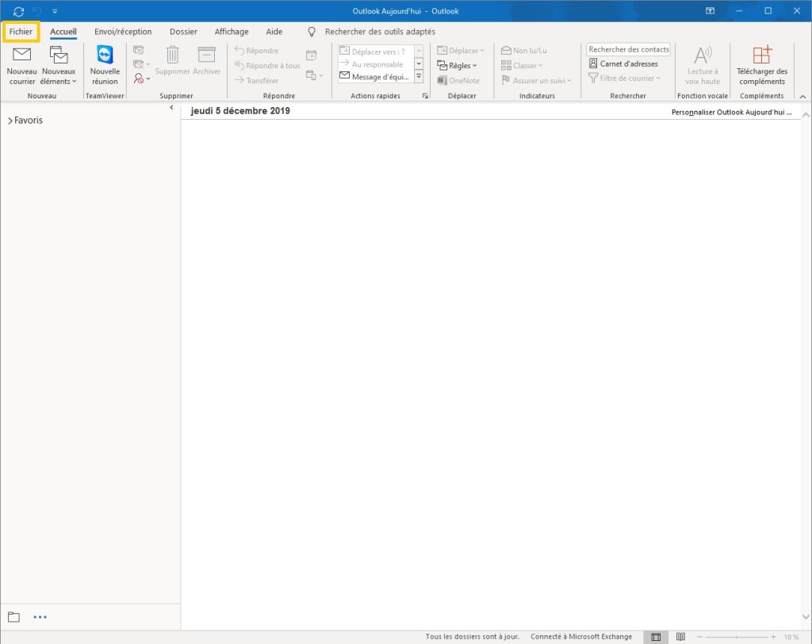Image resolution: width=812 pixels, height=644 pixels.
Task: Click Télécharger des compléments
Action: [762, 66]
